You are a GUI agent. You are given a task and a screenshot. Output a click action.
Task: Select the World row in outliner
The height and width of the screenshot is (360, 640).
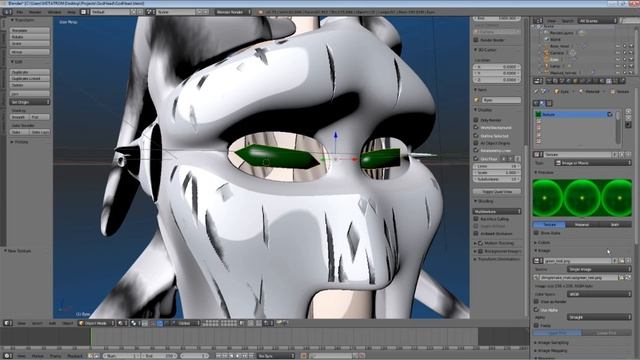(x=555, y=40)
